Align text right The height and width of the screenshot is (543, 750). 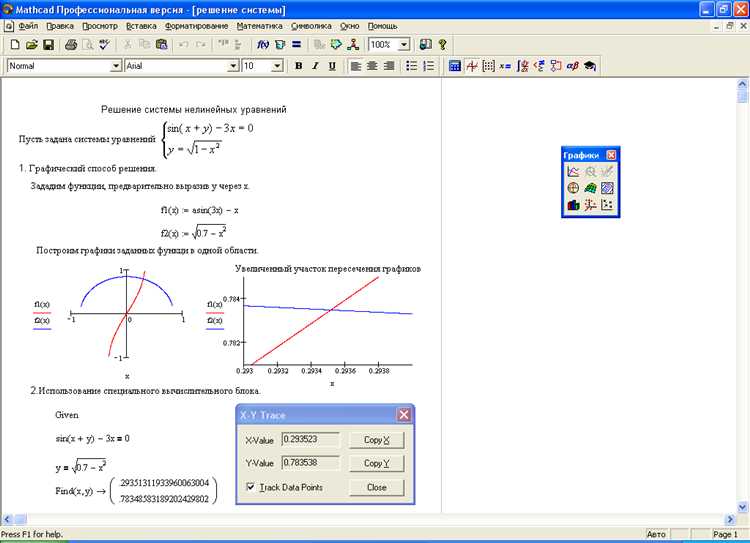389,66
